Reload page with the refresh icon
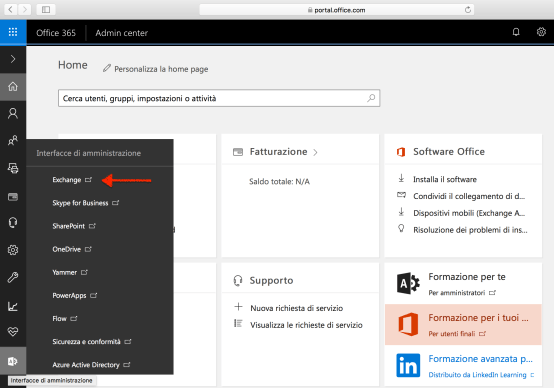 point(468,10)
